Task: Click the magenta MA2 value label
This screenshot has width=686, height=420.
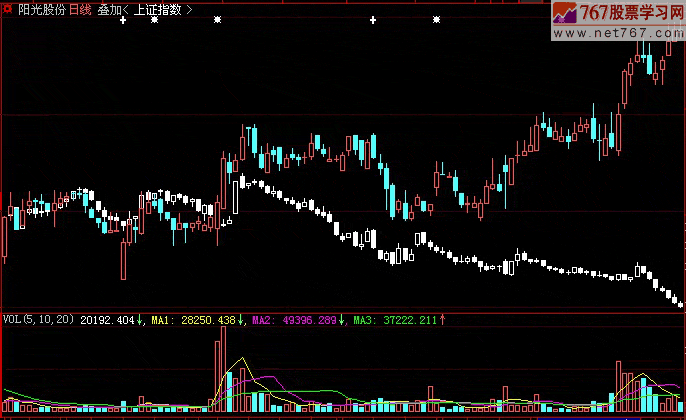Action: pos(295,320)
